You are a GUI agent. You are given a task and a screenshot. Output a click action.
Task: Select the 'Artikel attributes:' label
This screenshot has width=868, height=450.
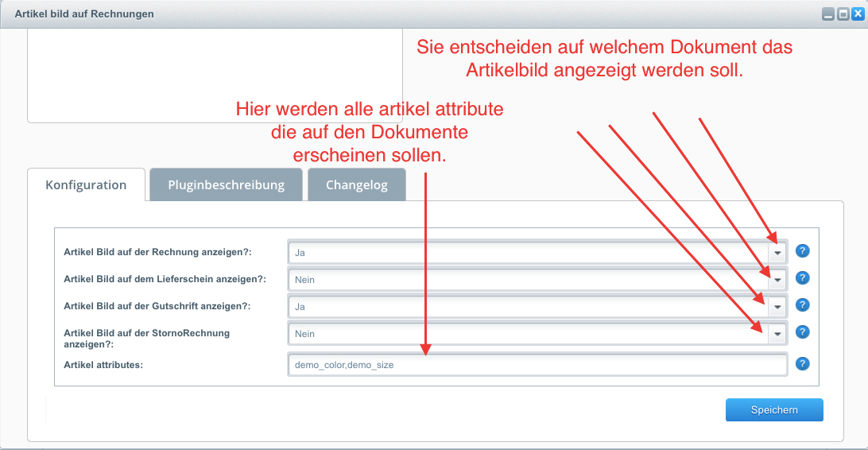(103, 365)
